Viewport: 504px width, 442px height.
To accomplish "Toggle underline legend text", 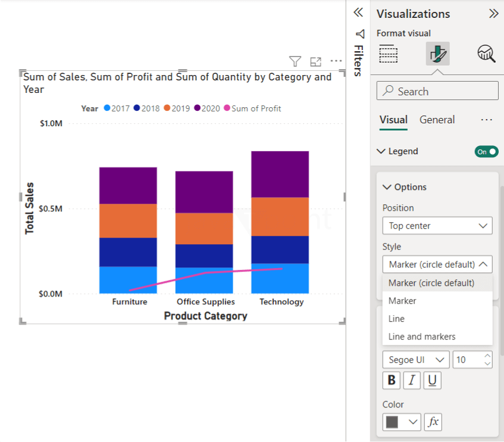I will (433, 380).
